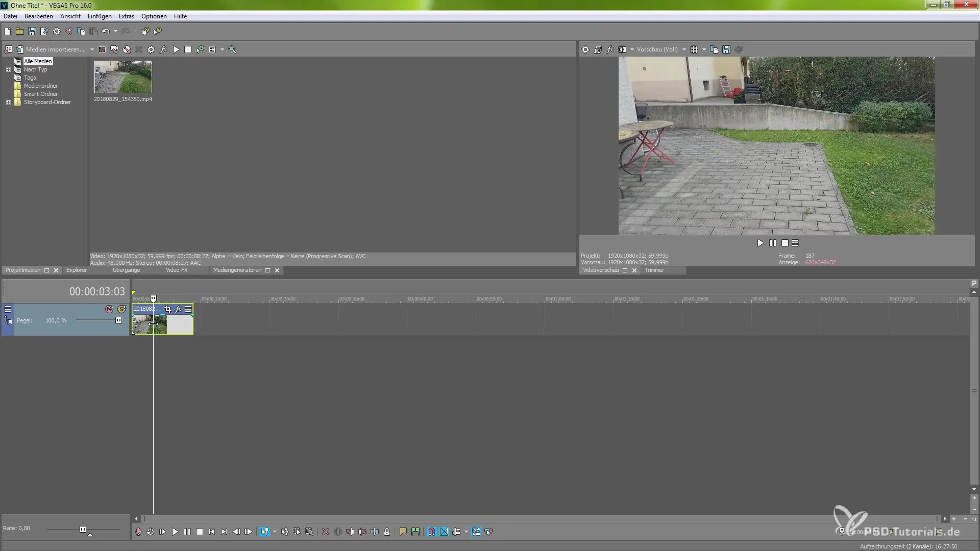Open the Datei menu
Viewport: 980px width, 551px height.
(10, 16)
